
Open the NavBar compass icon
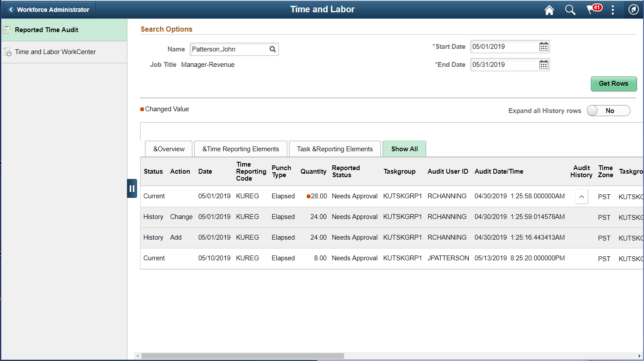pos(633,10)
